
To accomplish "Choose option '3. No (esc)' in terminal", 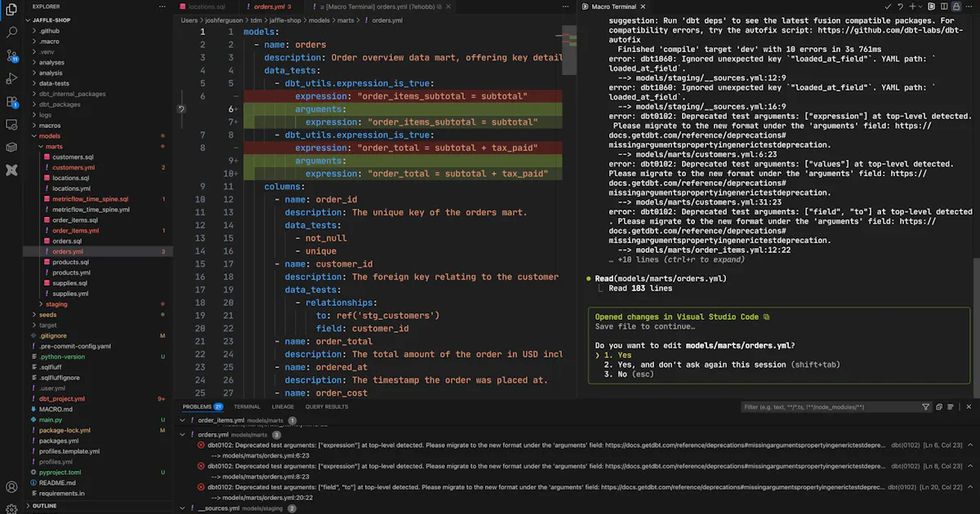I will pyautogui.click(x=629, y=374).
